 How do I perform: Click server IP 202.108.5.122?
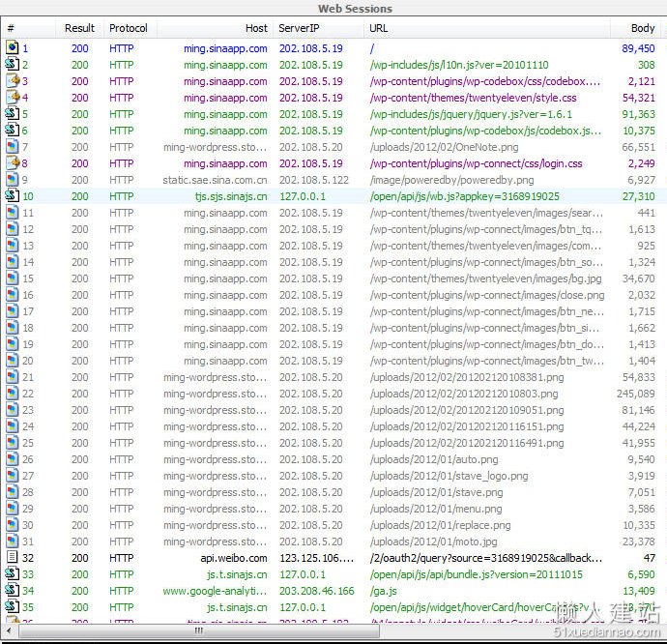pos(314,180)
